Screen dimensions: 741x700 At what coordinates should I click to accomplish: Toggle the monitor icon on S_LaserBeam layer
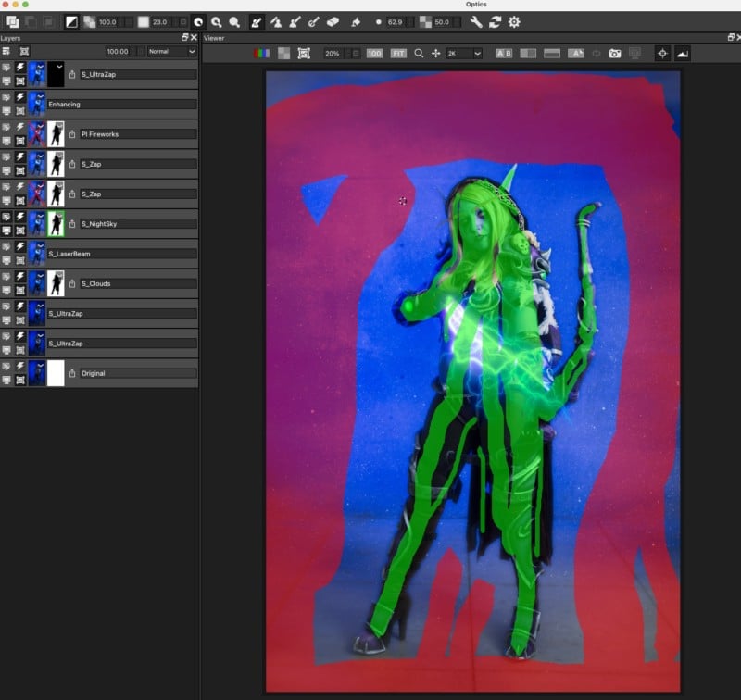6,260
